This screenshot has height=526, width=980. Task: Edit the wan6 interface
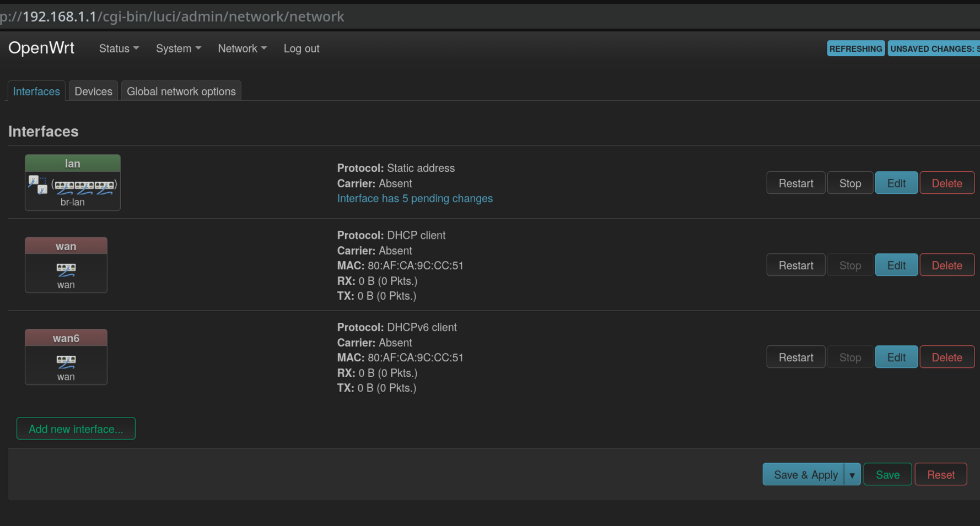pos(896,357)
